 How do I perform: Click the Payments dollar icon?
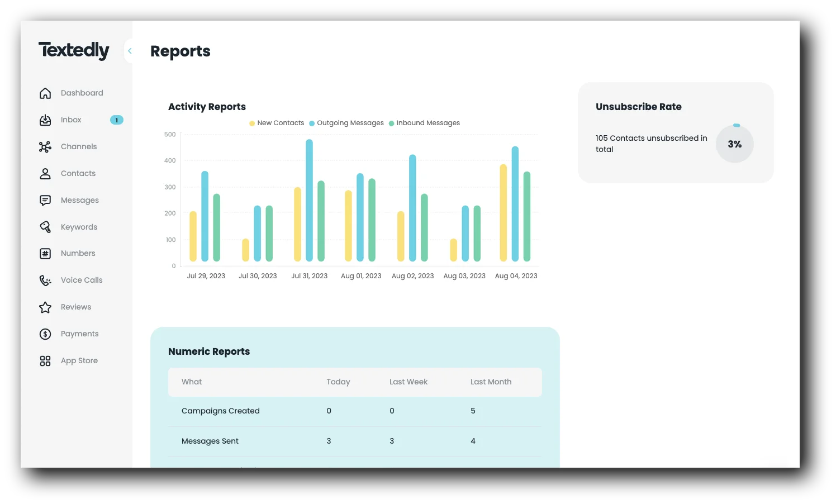tap(45, 334)
